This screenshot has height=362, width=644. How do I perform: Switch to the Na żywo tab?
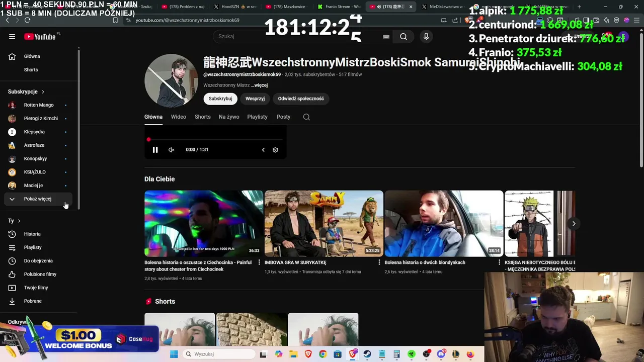pos(229,117)
